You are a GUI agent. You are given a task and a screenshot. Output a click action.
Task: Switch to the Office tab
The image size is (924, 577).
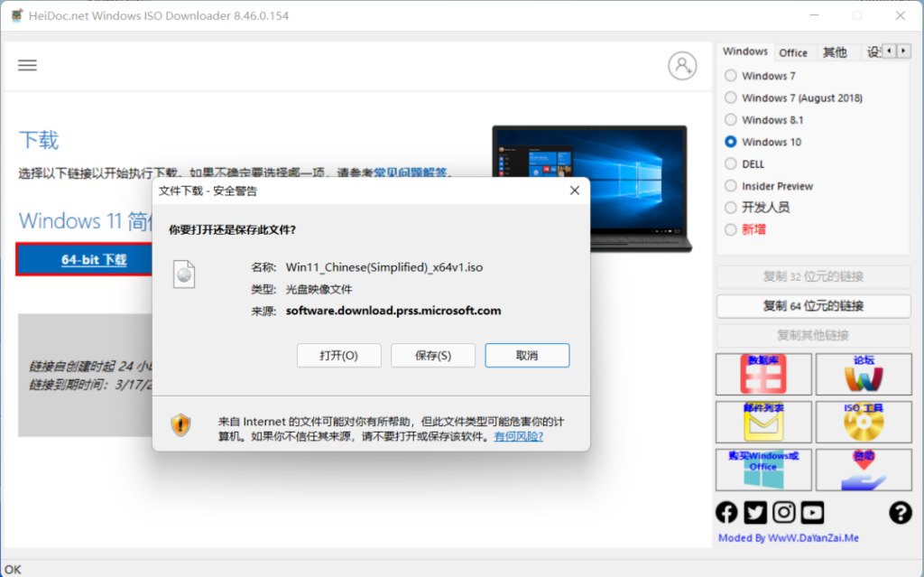pyautogui.click(x=795, y=51)
